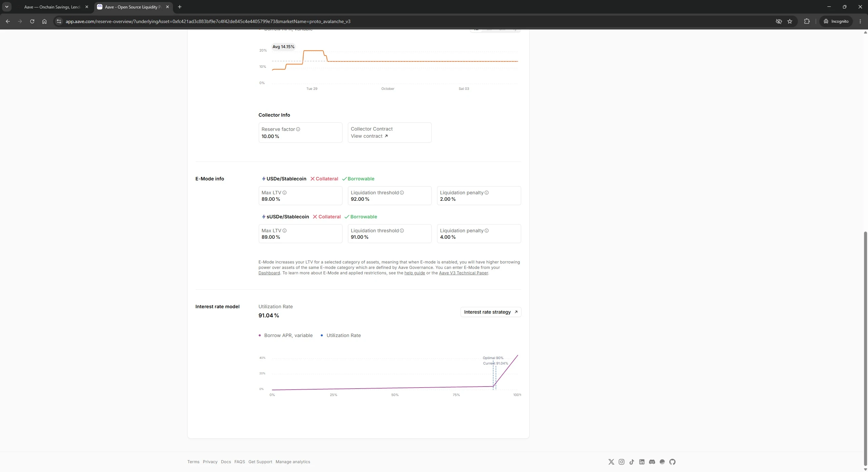Open the browser Extensions puzzle icon
This screenshot has height=472, width=868.
pyautogui.click(x=807, y=21)
